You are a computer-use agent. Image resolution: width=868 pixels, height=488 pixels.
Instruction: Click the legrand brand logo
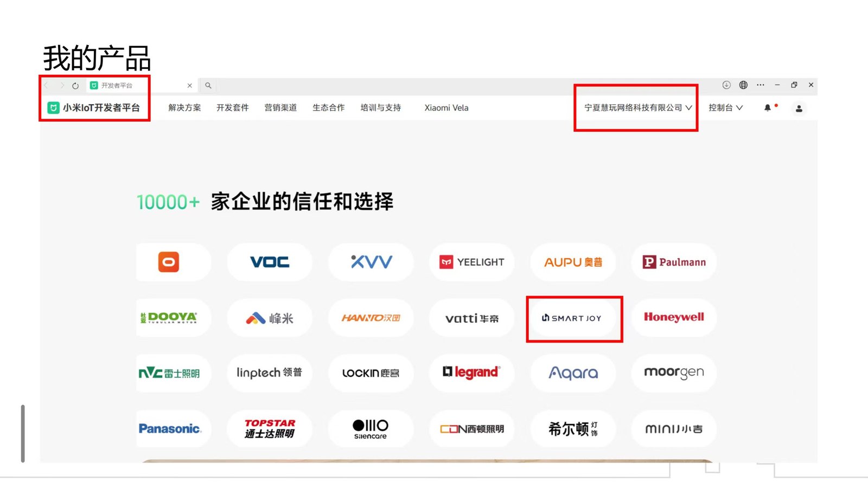point(472,373)
